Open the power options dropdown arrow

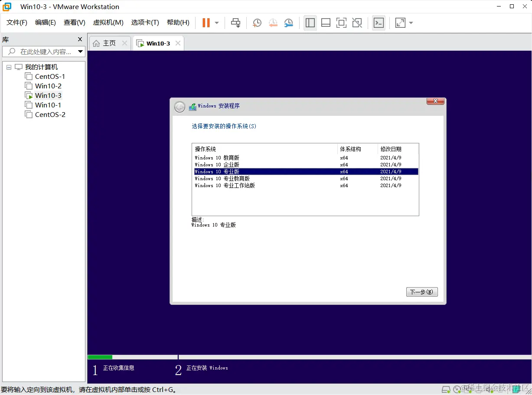click(x=217, y=23)
